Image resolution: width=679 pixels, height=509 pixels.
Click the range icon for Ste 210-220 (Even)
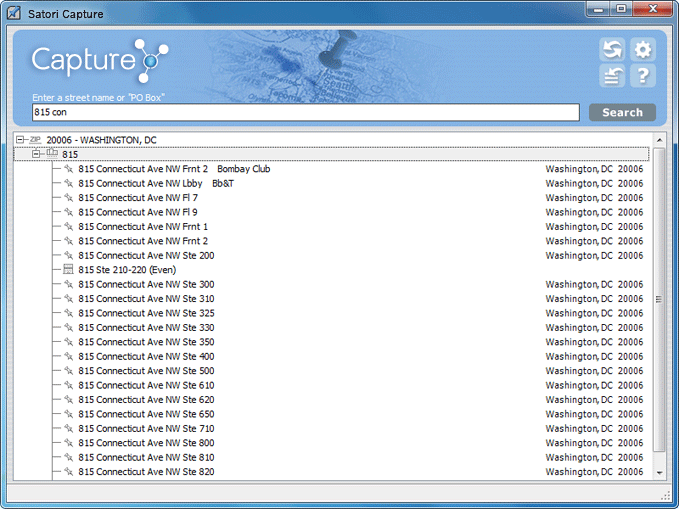[68, 269]
